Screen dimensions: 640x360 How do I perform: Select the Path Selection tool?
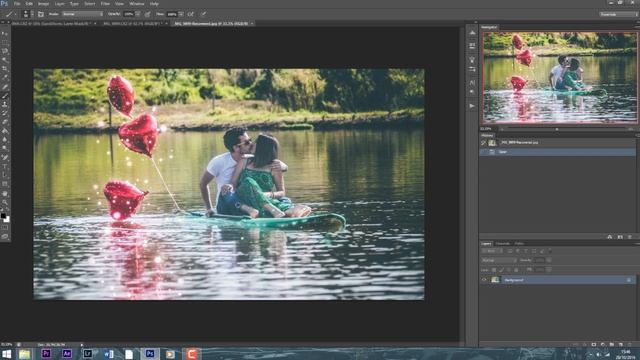(x=5, y=176)
